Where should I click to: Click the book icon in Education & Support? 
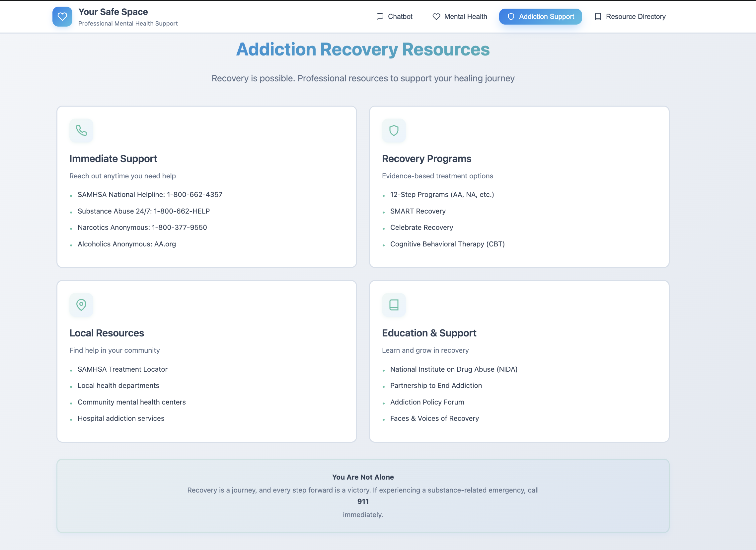(x=394, y=305)
